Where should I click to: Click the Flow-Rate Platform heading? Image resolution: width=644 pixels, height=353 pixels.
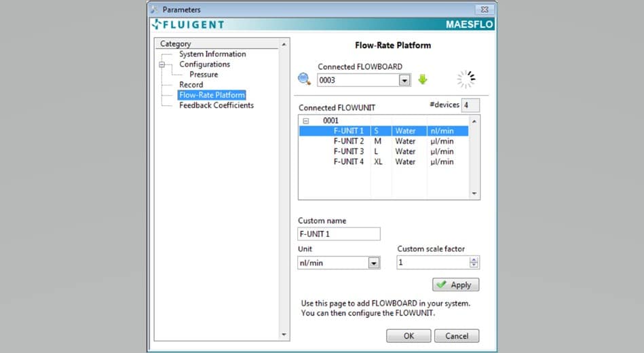(x=393, y=45)
